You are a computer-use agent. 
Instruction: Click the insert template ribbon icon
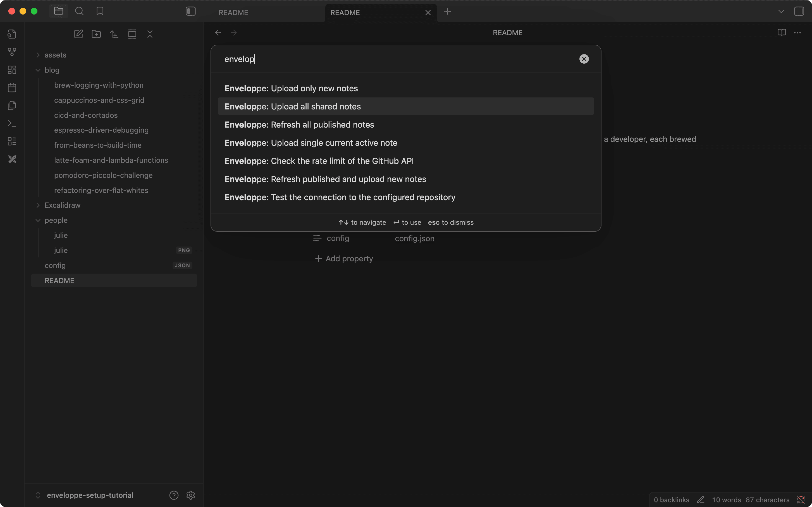pos(12,106)
